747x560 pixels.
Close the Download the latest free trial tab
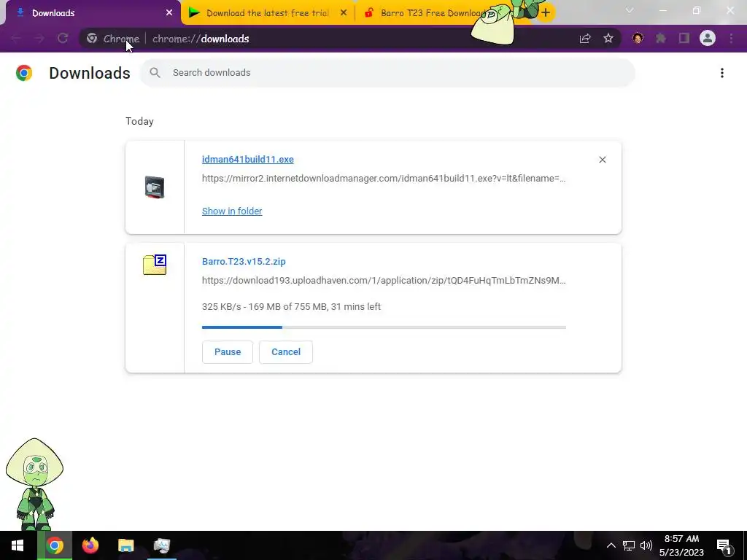(344, 13)
